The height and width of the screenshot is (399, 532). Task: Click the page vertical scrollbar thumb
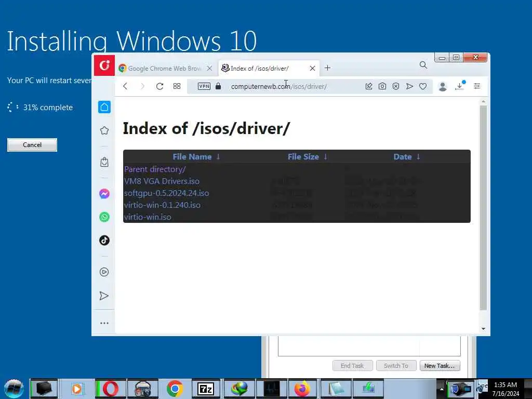483,208
